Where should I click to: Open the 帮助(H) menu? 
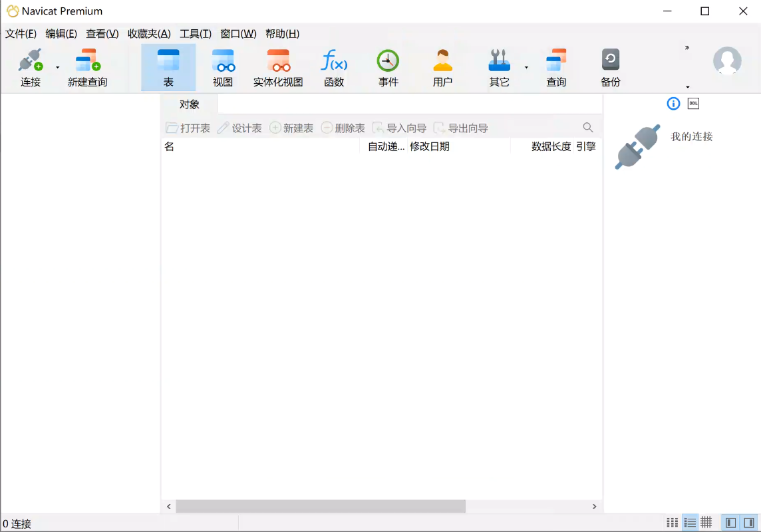(282, 33)
